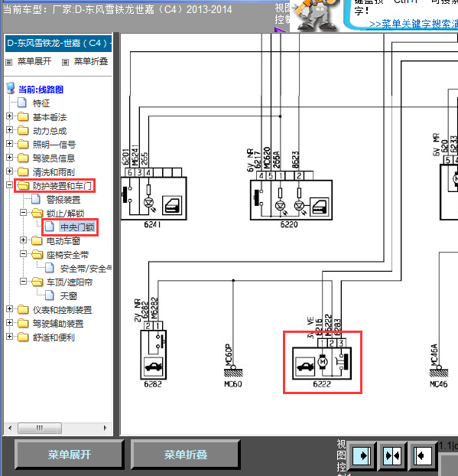Collapse the 车顶/遮阳帘 tree node
This screenshot has width=458, height=476.
23,282
